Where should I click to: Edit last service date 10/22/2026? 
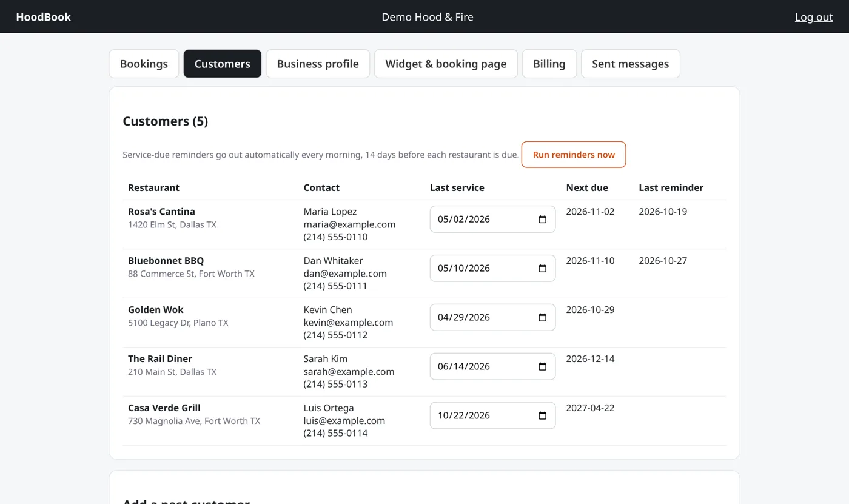(x=492, y=415)
